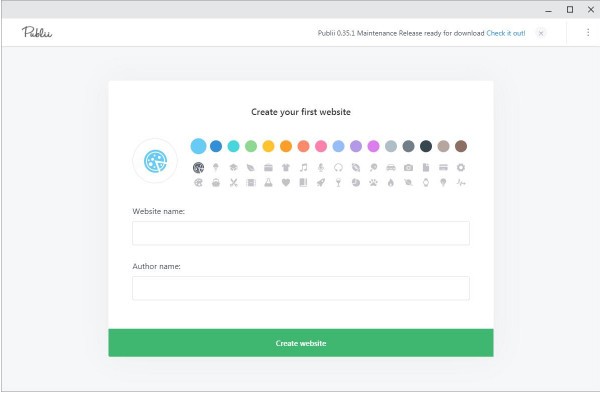Screen dimensions: 600x395
Task: Select the flask website icon
Action: click(x=268, y=183)
